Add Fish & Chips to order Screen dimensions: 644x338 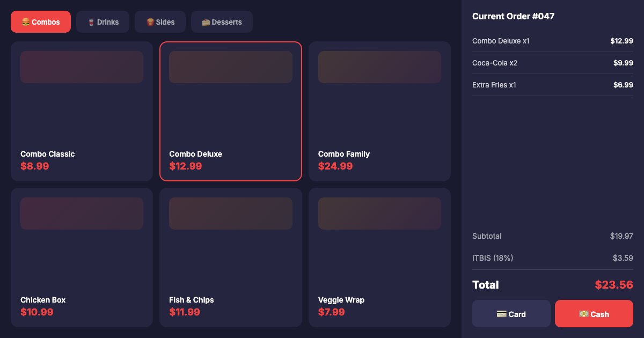pos(231,258)
